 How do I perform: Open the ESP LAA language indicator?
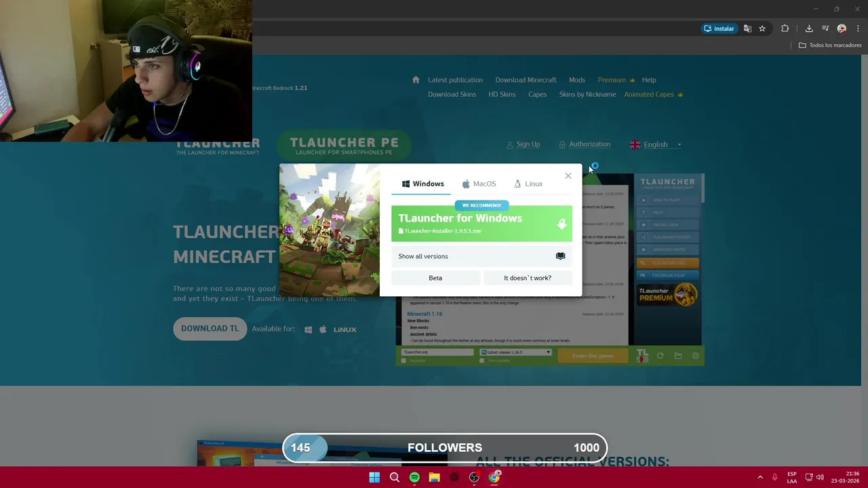[x=792, y=477]
